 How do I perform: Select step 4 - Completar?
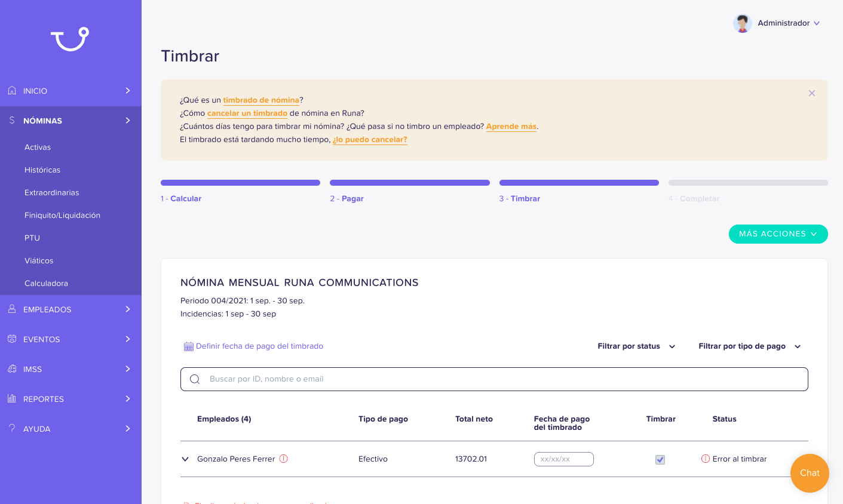694,198
